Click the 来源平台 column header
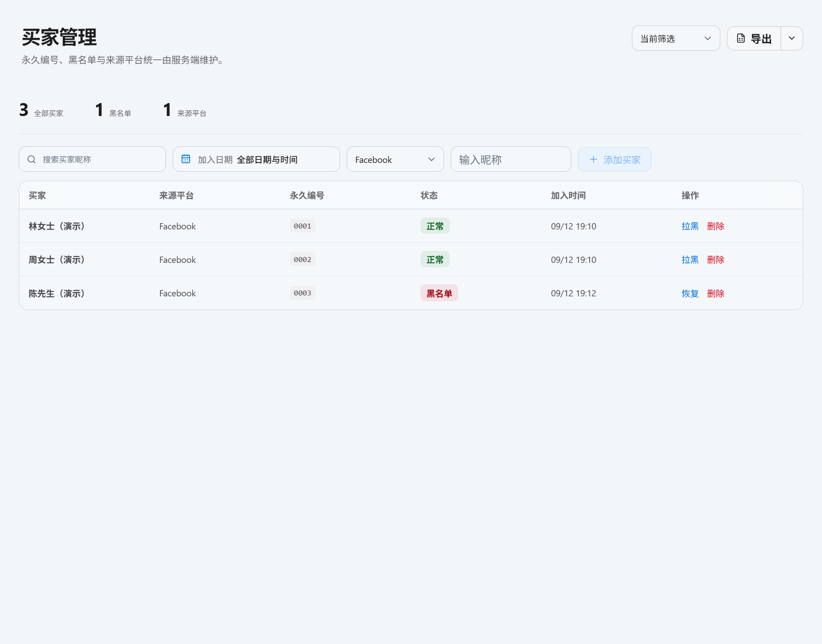 pos(176,195)
